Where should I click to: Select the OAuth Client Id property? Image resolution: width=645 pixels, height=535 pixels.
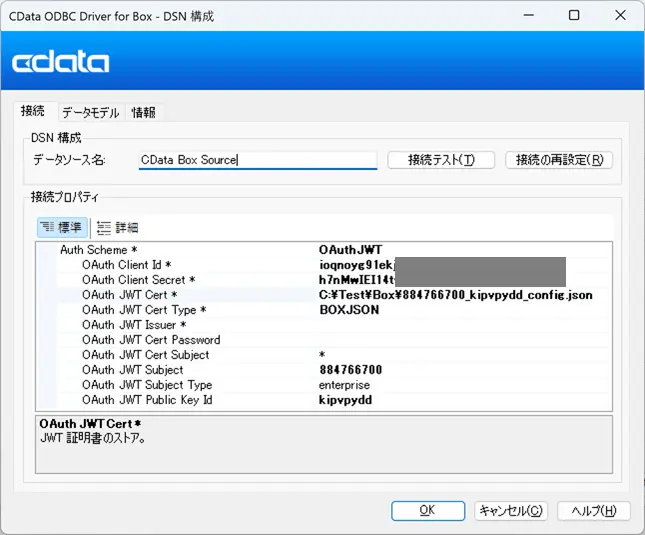click(x=127, y=265)
